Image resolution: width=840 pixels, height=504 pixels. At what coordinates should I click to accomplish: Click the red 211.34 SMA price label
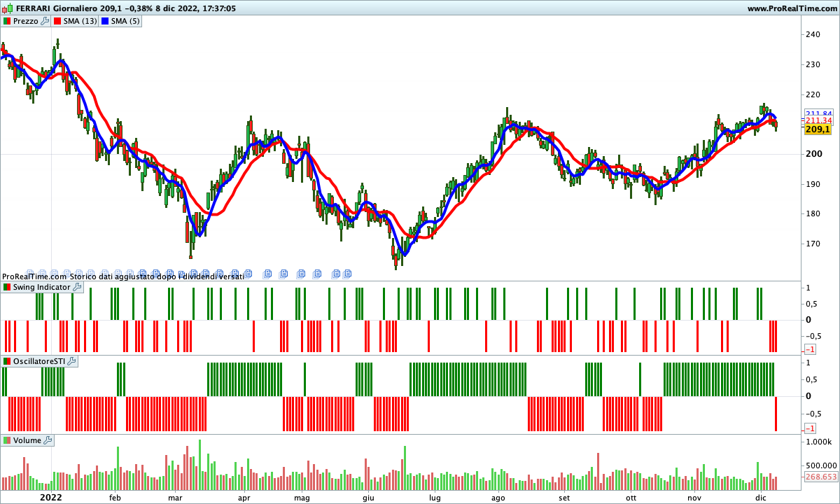click(818, 121)
